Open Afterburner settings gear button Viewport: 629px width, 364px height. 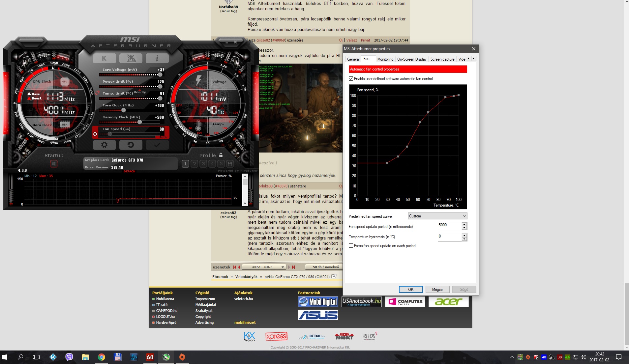104,145
